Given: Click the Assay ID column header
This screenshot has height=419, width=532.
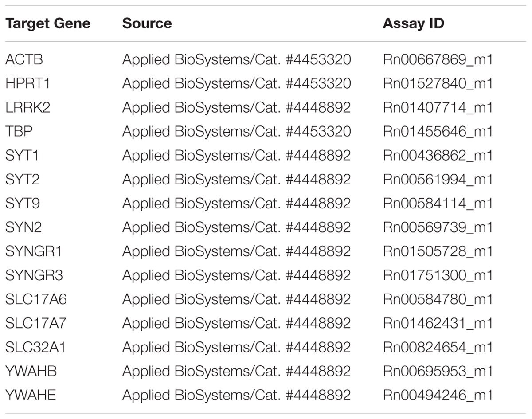Looking at the screenshot, I should coord(413,23).
